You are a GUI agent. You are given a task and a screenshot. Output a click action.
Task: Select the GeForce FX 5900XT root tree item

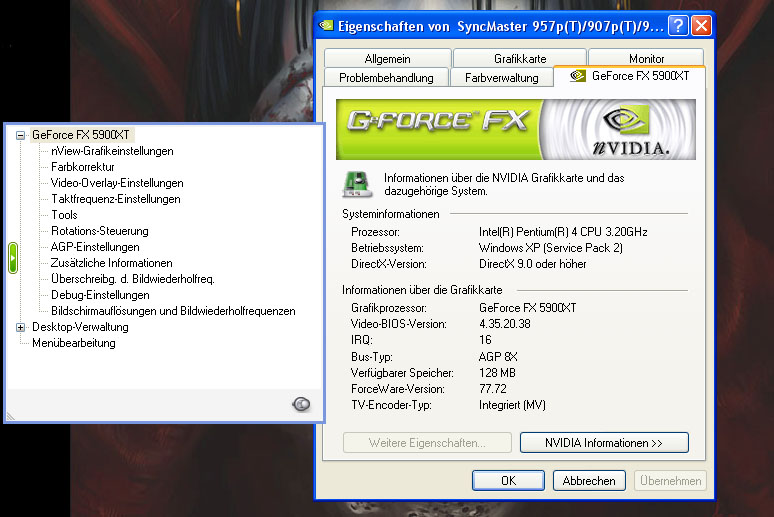click(x=80, y=135)
